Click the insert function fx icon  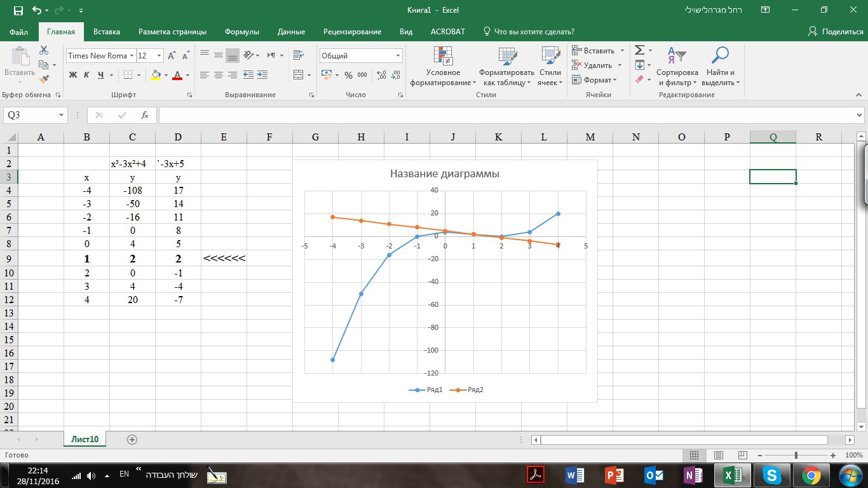pos(145,115)
